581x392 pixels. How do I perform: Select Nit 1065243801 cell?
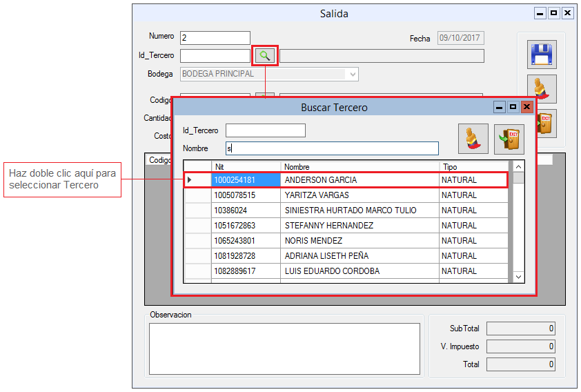[x=246, y=241]
